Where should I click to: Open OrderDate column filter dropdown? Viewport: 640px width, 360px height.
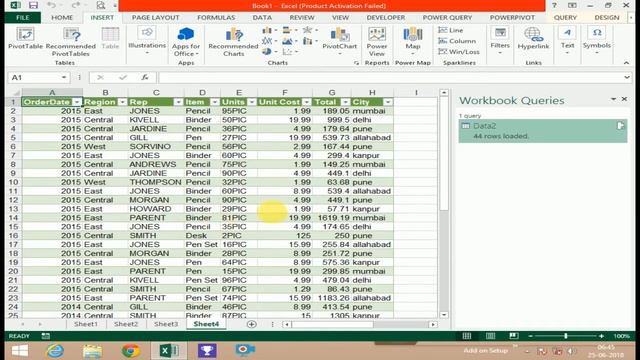pyautogui.click(x=77, y=102)
